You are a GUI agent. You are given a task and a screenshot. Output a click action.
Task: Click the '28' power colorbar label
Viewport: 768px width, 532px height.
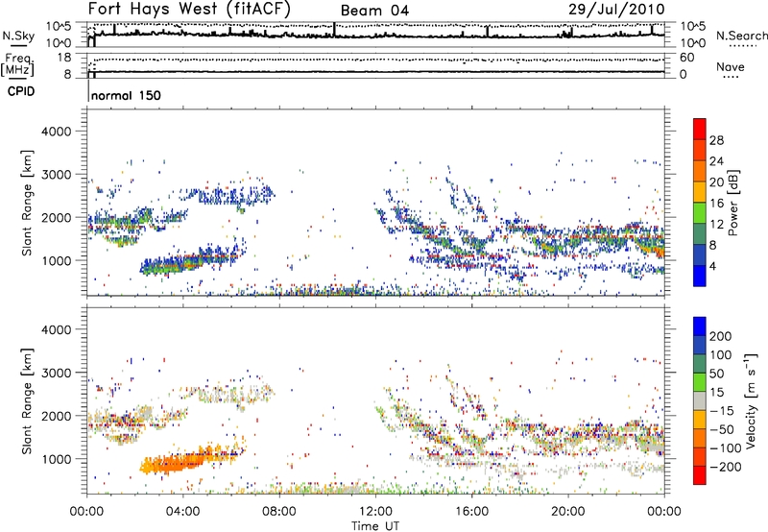(716, 140)
